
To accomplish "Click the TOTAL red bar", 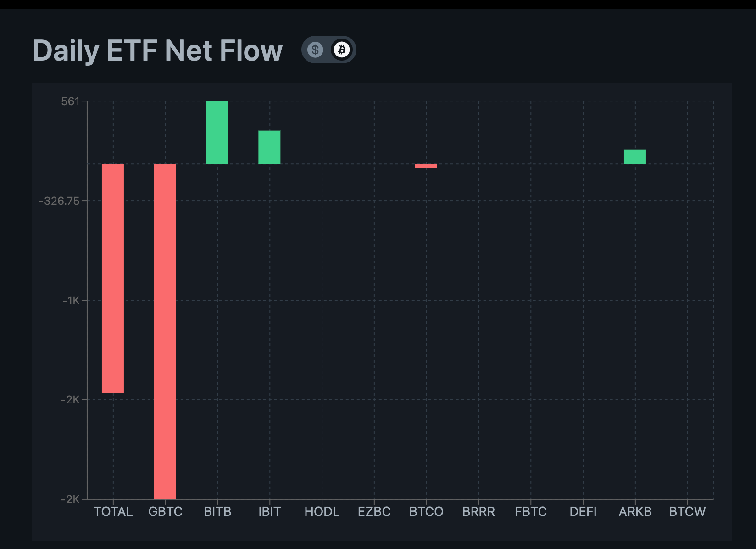I will [x=113, y=278].
